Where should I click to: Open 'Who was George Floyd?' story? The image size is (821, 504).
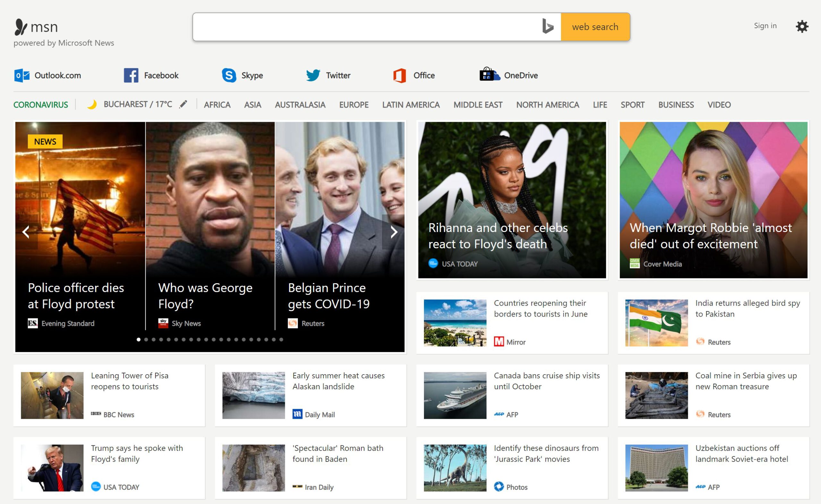(x=205, y=296)
